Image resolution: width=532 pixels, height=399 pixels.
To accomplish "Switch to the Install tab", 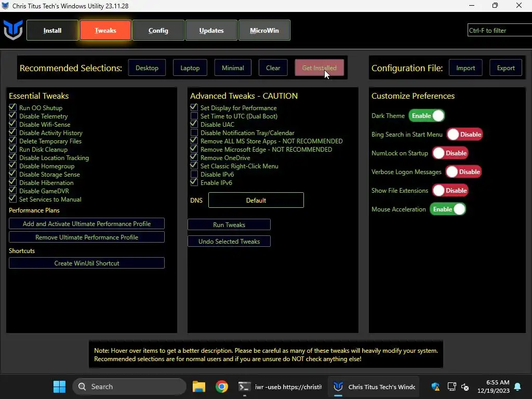I will pyautogui.click(x=52, y=30).
